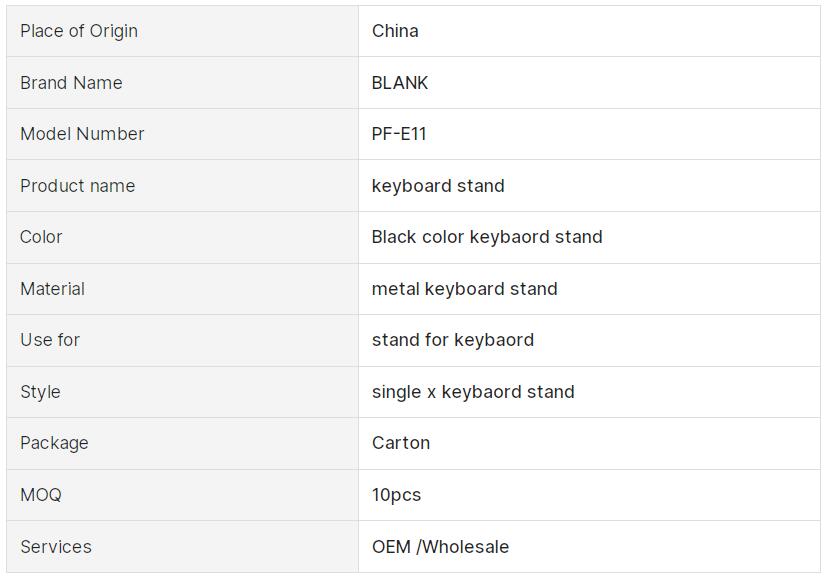This screenshot has width=827, height=578.
Task: Click the 'BLANK' brand value
Action: click(400, 83)
